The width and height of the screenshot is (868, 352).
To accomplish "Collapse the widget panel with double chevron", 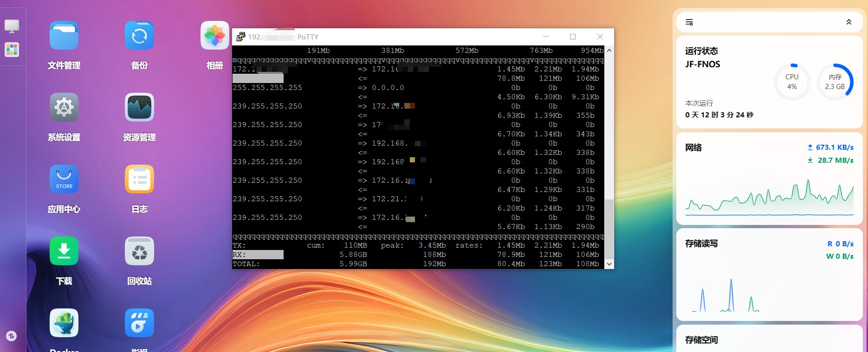I will [x=849, y=22].
